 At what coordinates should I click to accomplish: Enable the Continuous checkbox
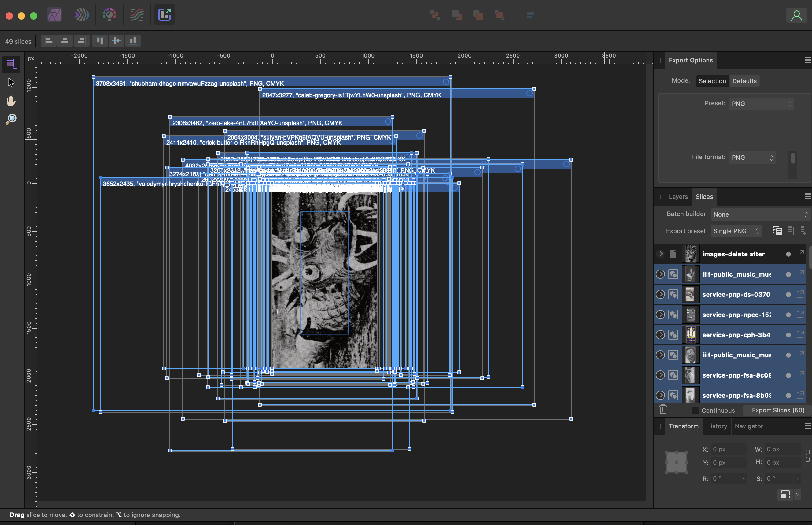coord(695,410)
